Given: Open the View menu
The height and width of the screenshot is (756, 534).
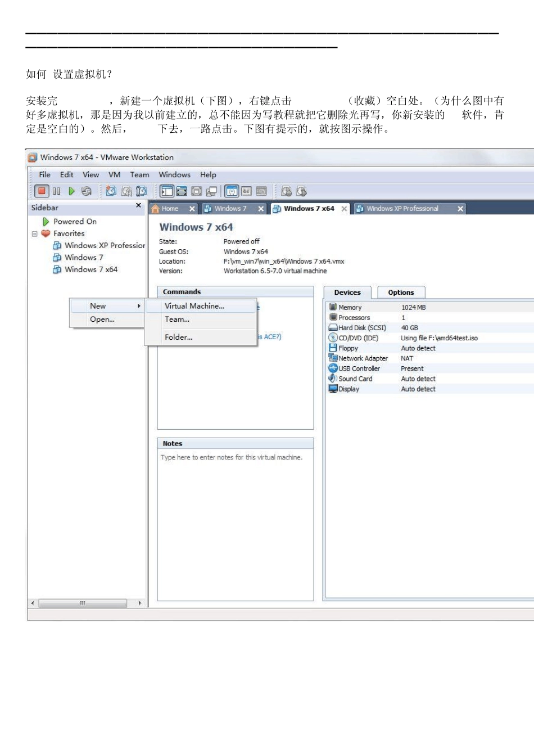Looking at the screenshot, I should click(x=90, y=175).
